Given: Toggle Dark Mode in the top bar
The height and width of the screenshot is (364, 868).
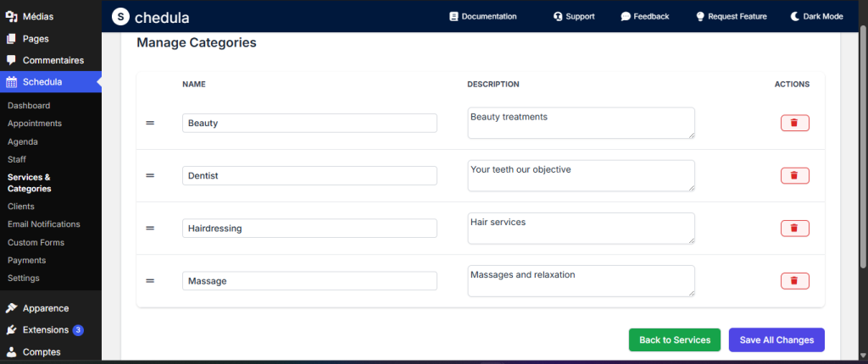Looking at the screenshot, I should tap(818, 16).
